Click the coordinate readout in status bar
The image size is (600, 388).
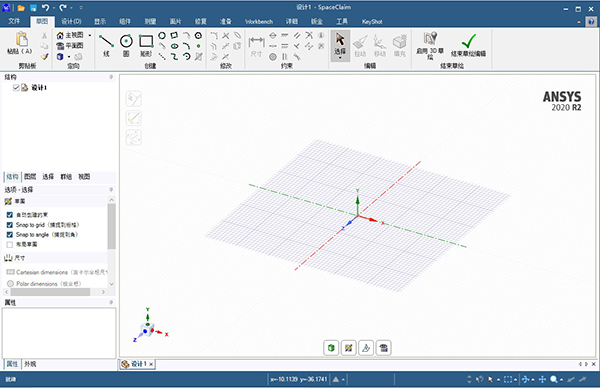(x=298, y=379)
